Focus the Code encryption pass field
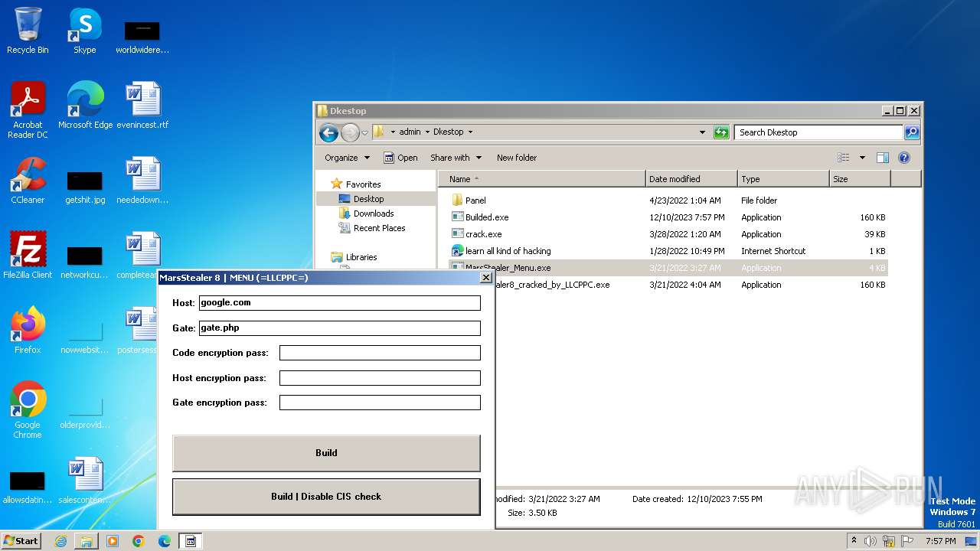The image size is (980, 551). 380,353
